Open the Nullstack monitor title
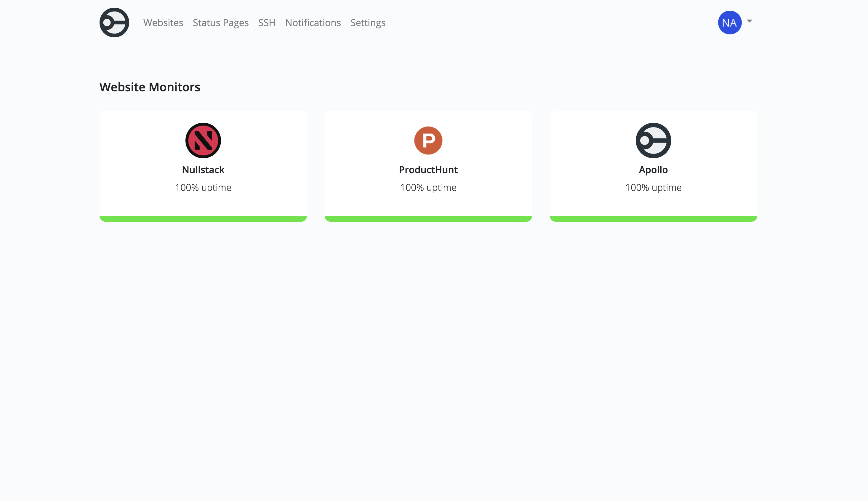 [x=203, y=170]
